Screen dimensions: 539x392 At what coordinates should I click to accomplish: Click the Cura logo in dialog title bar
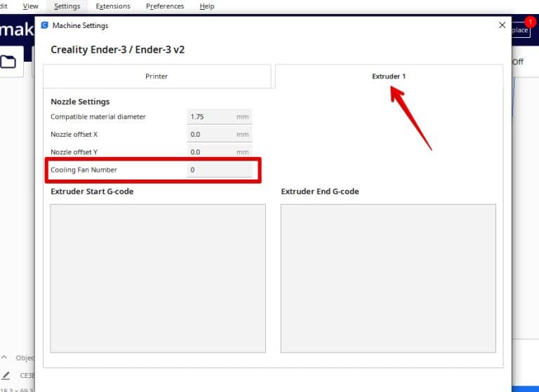point(45,25)
